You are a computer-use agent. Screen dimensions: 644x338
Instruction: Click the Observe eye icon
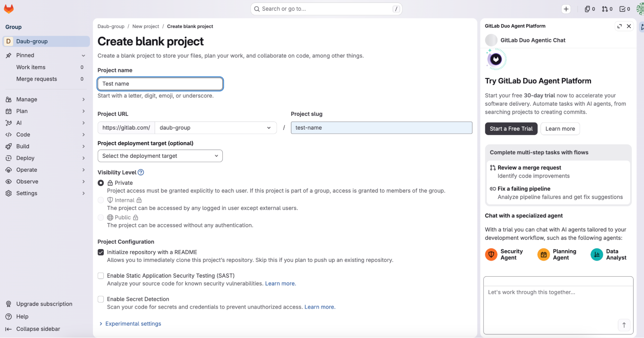pos(9,182)
